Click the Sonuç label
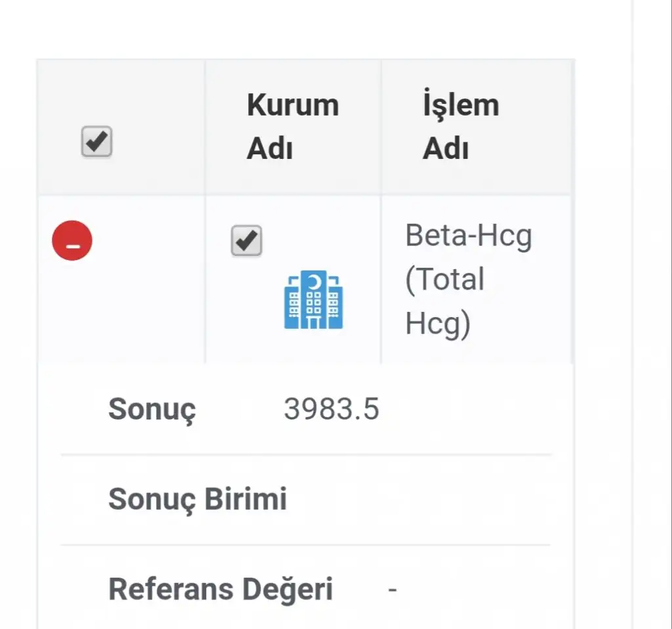672x629 pixels. click(x=152, y=409)
